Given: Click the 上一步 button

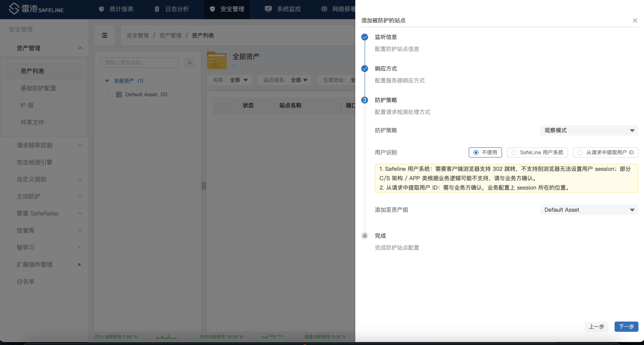Looking at the screenshot, I should [x=596, y=326].
